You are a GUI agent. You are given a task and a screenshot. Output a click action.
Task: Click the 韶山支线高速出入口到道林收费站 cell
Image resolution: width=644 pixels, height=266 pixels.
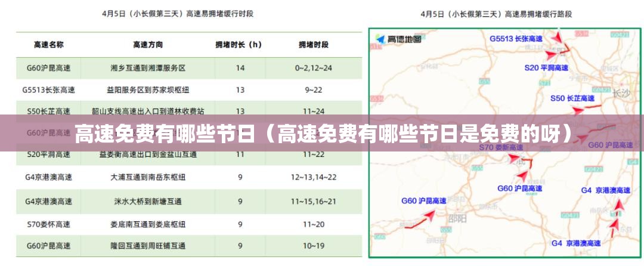click(148, 111)
